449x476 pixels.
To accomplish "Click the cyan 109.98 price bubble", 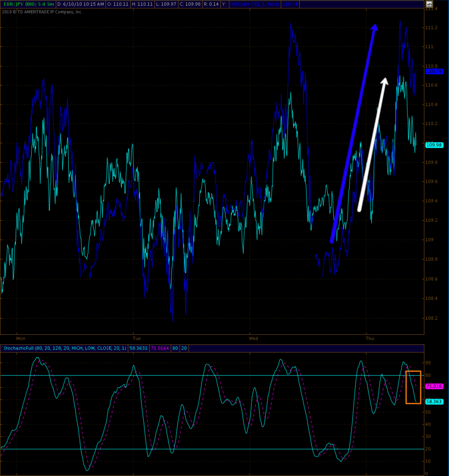I will pyautogui.click(x=435, y=145).
